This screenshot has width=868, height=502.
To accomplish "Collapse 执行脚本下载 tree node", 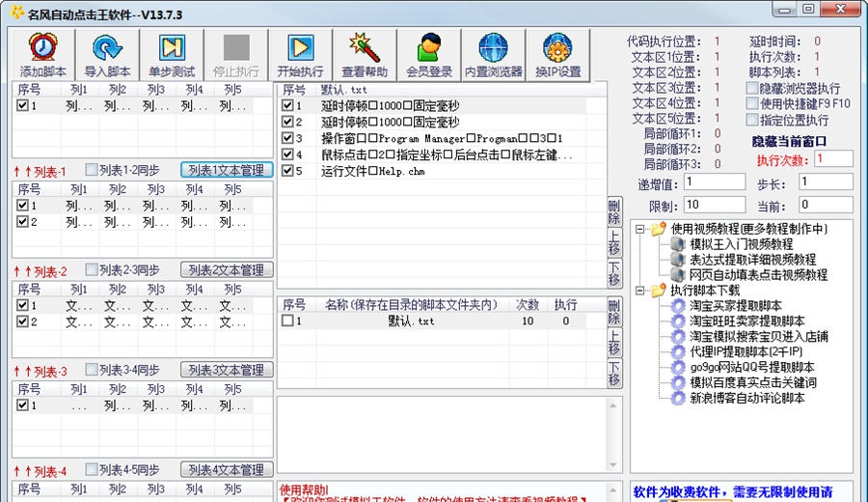I will [640, 291].
